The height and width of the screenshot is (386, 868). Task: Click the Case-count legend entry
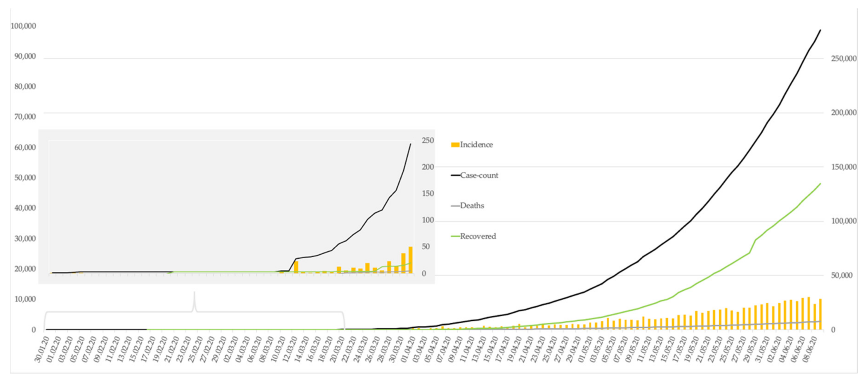[x=479, y=175]
